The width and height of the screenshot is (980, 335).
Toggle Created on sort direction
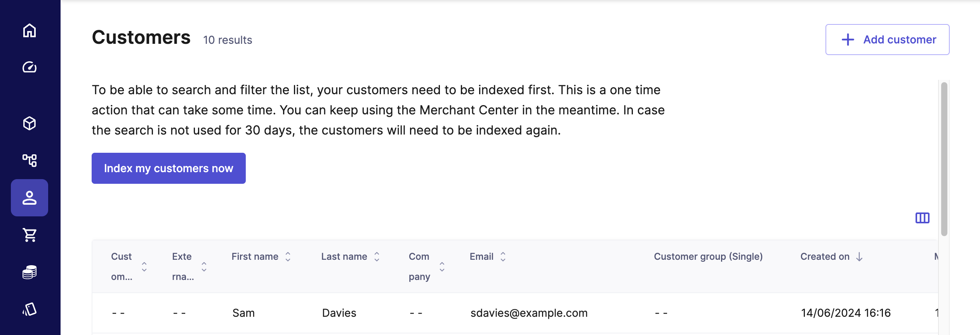(859, 257)
